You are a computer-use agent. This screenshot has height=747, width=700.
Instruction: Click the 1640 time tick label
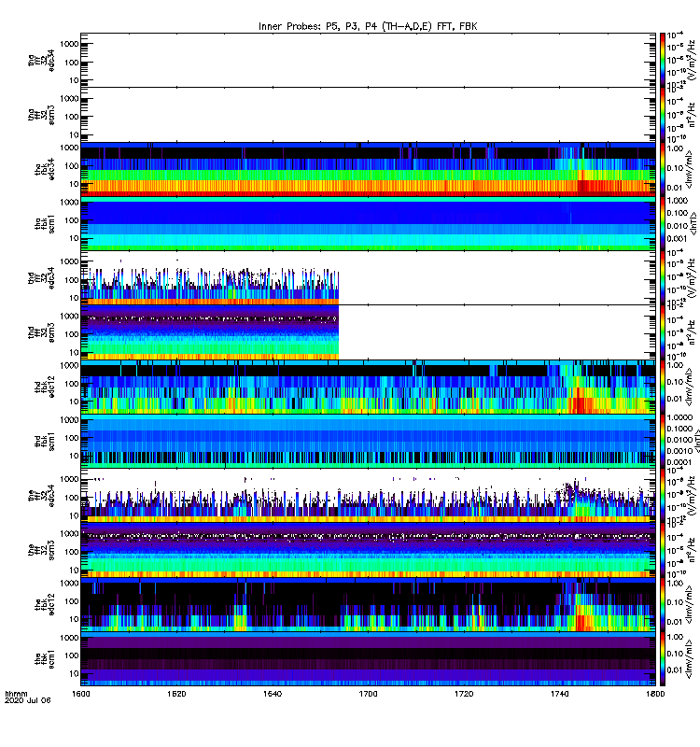click(272, 694)
